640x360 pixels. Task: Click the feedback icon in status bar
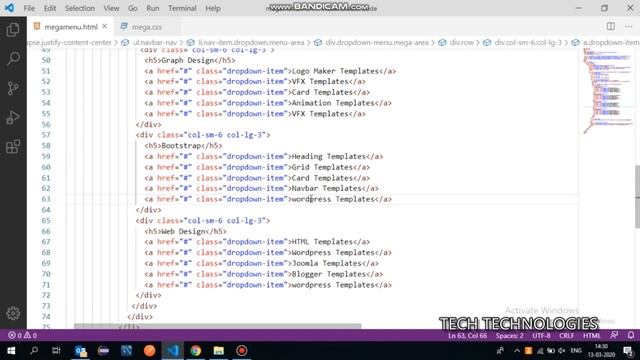tap(614, 336)
